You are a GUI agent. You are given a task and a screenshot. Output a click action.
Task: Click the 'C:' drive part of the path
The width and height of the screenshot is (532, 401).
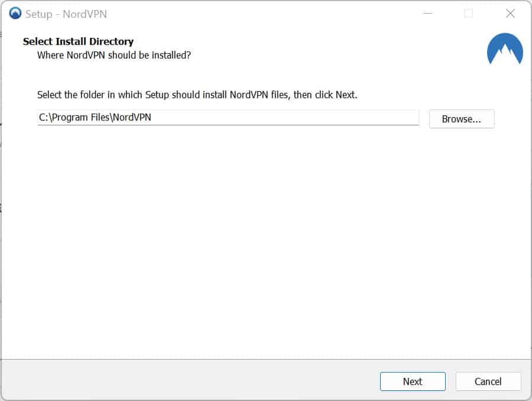(x=44, y=118)
